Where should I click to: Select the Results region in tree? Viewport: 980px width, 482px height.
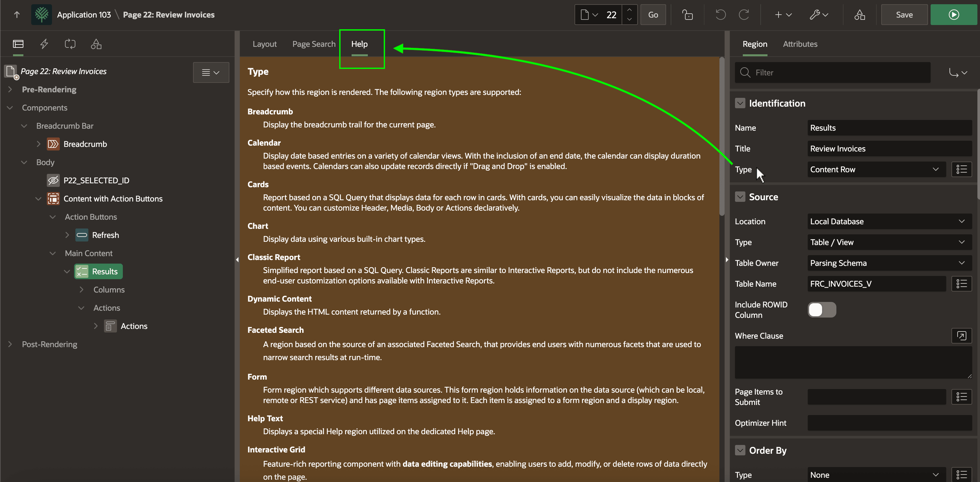(98, 272)
